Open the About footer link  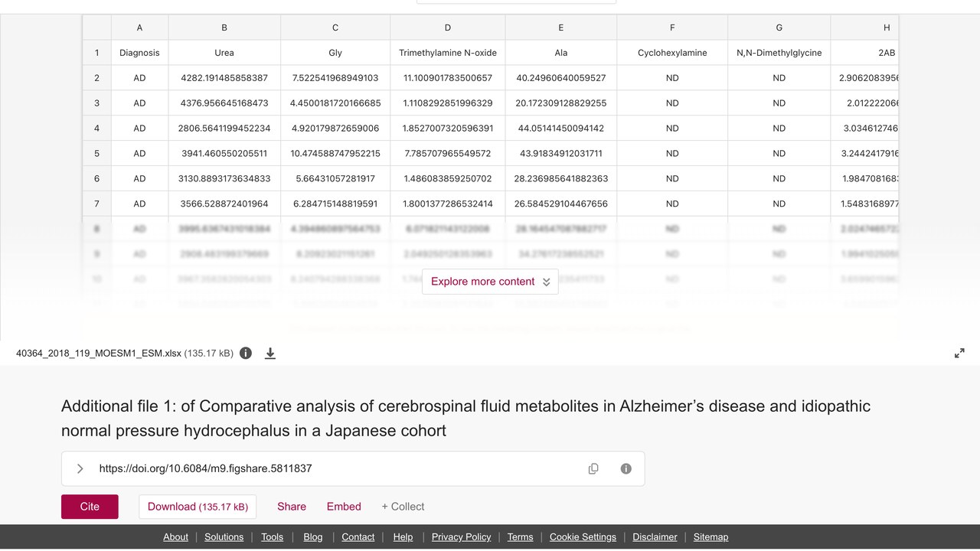click(x=175, y=537)
